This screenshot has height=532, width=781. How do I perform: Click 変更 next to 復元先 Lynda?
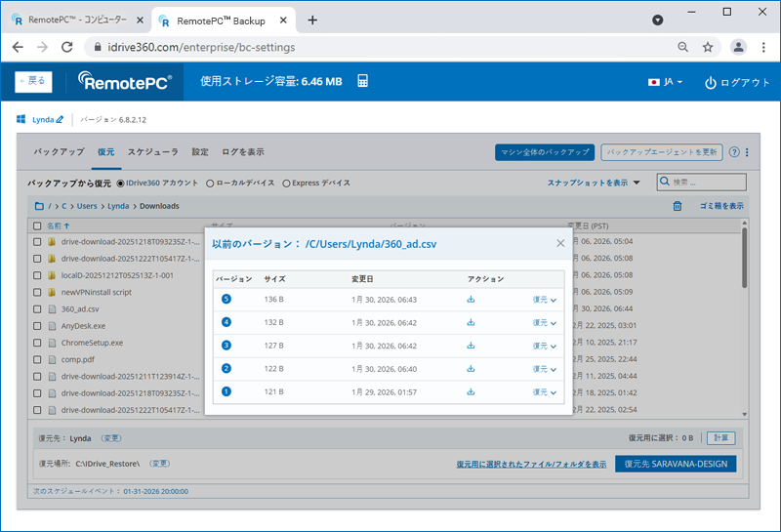coord(111,438)
